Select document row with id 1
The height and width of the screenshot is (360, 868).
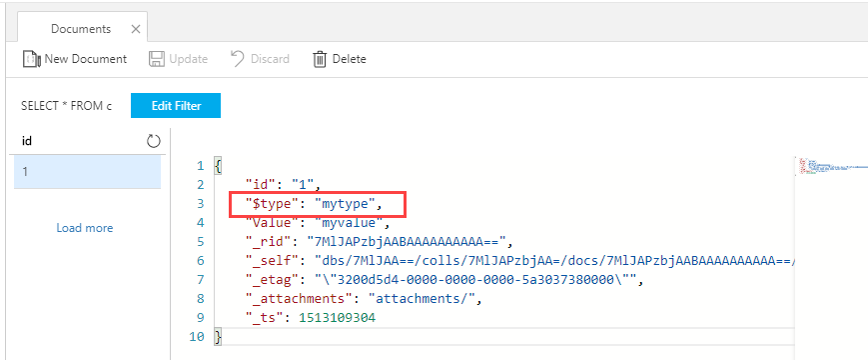click(88, 172)
